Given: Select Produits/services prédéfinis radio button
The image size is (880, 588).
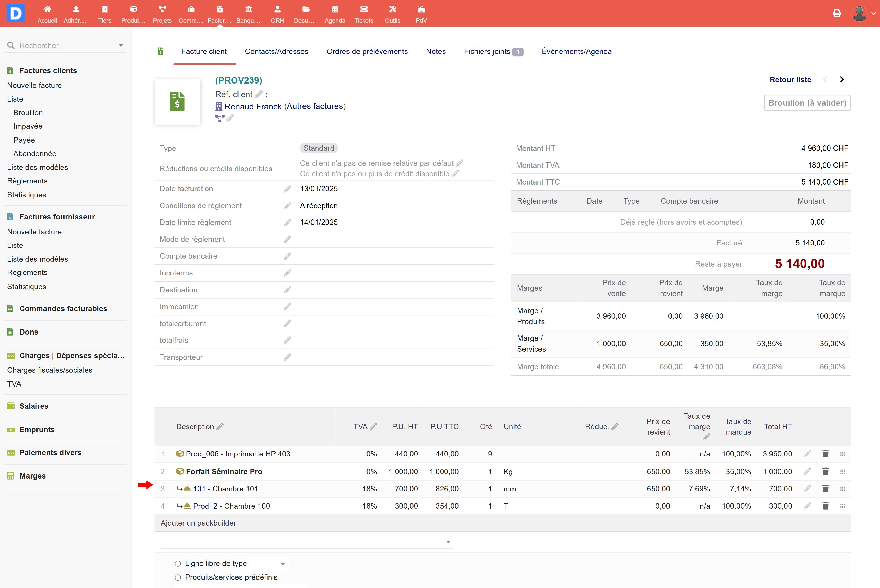Looking at the screenshot, I should click(x=178, y=577).
